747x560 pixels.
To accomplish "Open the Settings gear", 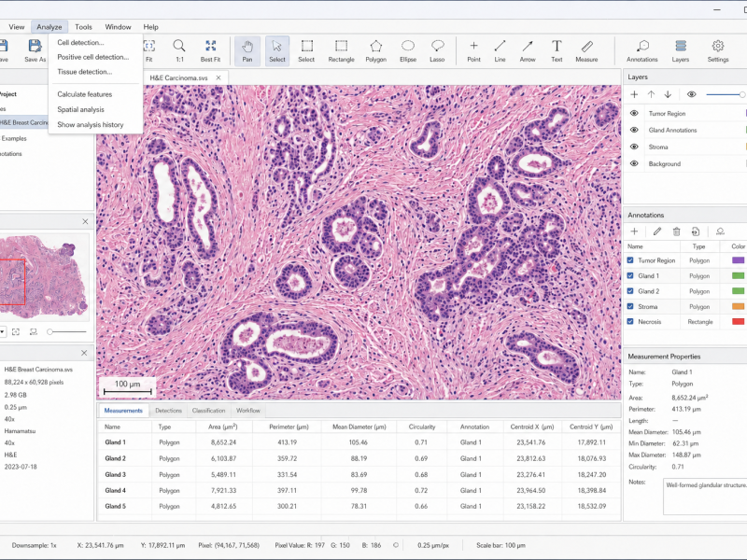I will [x=718, y=50].
